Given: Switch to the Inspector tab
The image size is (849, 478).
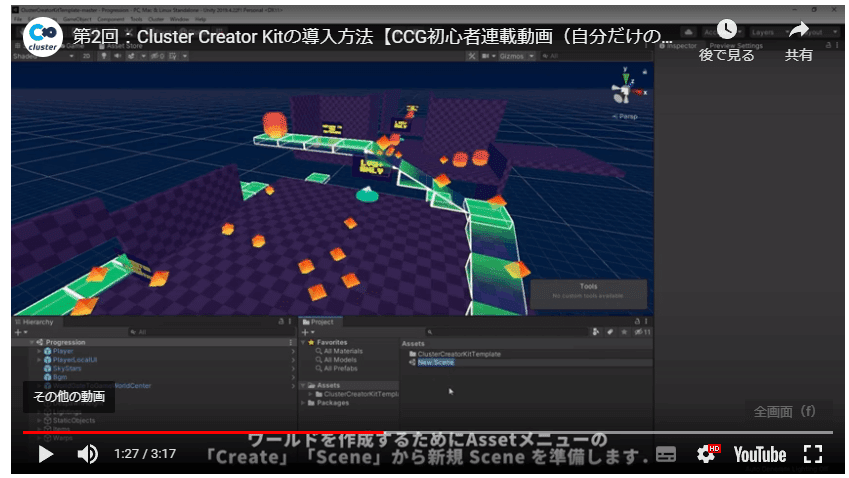Looking at the screenshot, I should click(680, 46).
